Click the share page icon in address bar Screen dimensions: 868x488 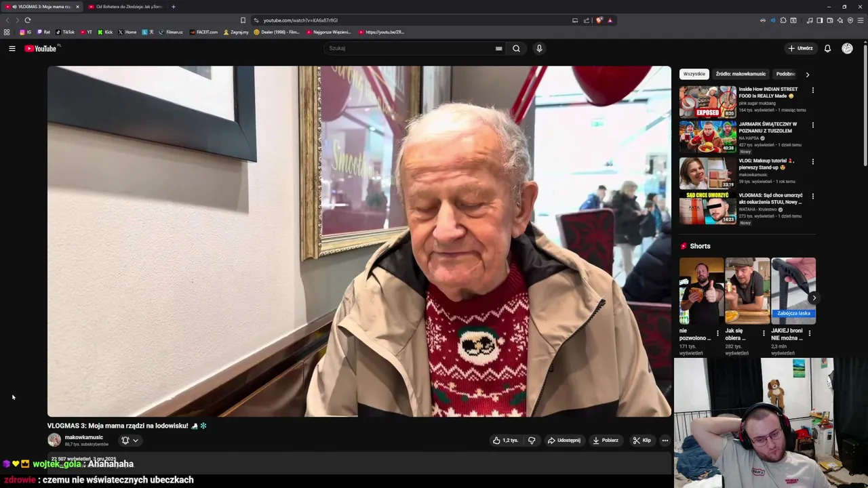coord(587,20)
